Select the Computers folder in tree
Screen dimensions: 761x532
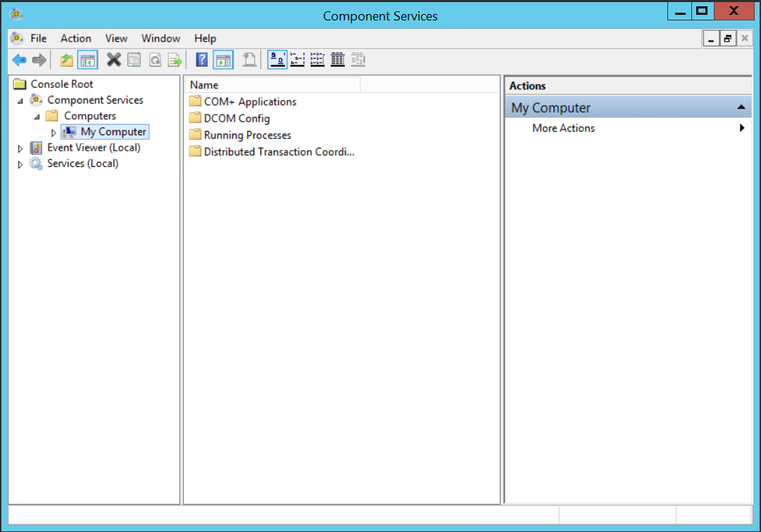[90, 116]
